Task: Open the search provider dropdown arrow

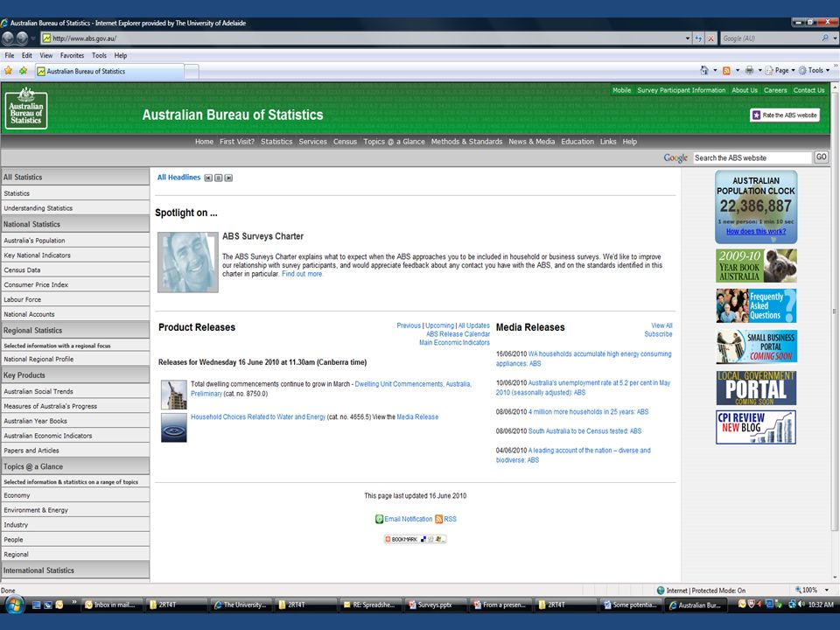Action: click(835, 38)
